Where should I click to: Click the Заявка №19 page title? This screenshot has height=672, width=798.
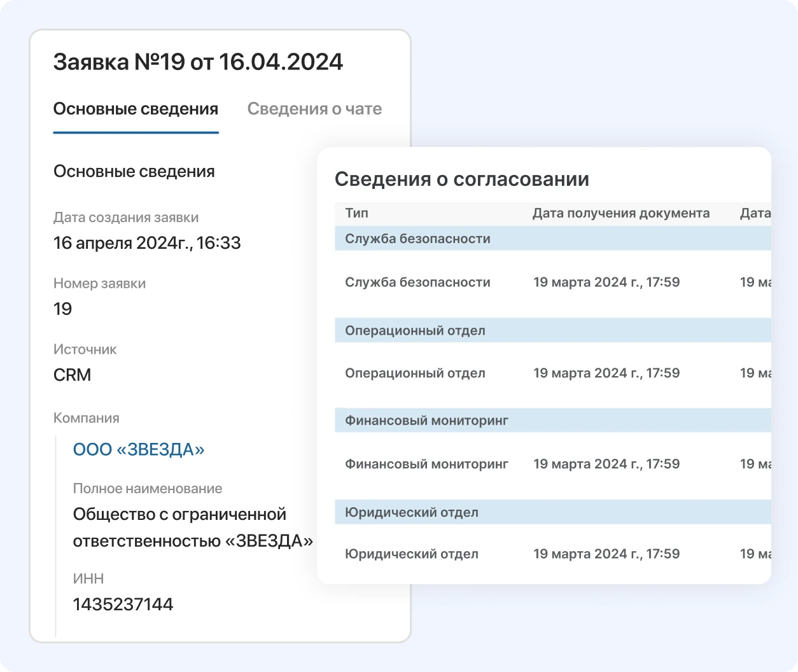pos(198,62)
